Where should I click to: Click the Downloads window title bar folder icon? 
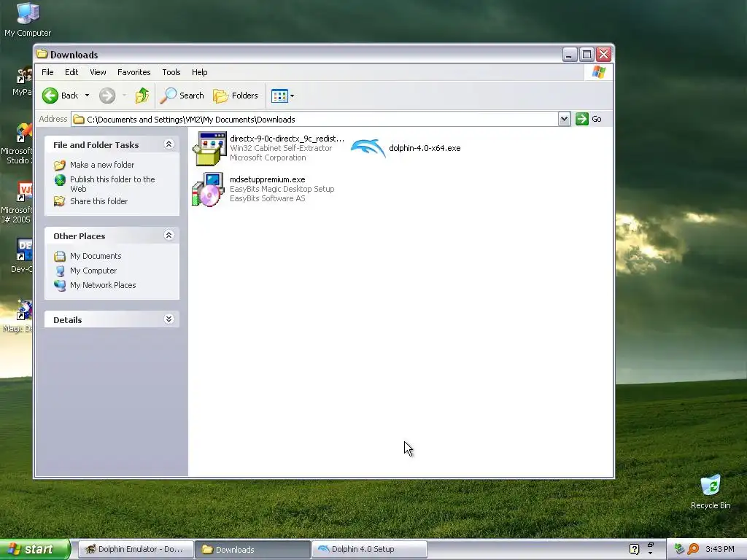tap(42, 54)
